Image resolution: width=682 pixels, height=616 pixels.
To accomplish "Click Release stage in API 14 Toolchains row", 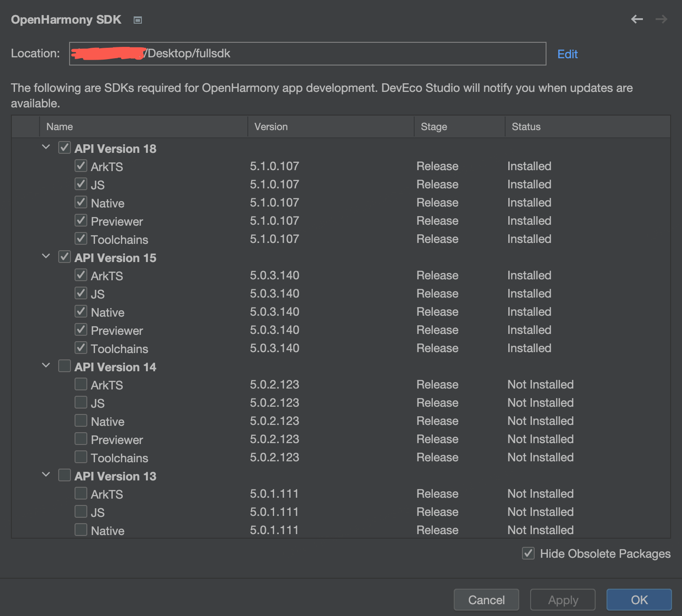I will click(437, 457).
